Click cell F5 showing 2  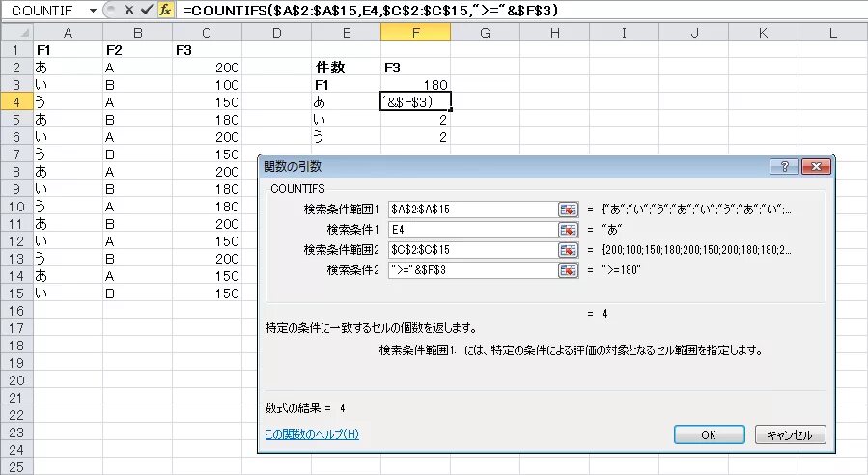pos(415,120)
